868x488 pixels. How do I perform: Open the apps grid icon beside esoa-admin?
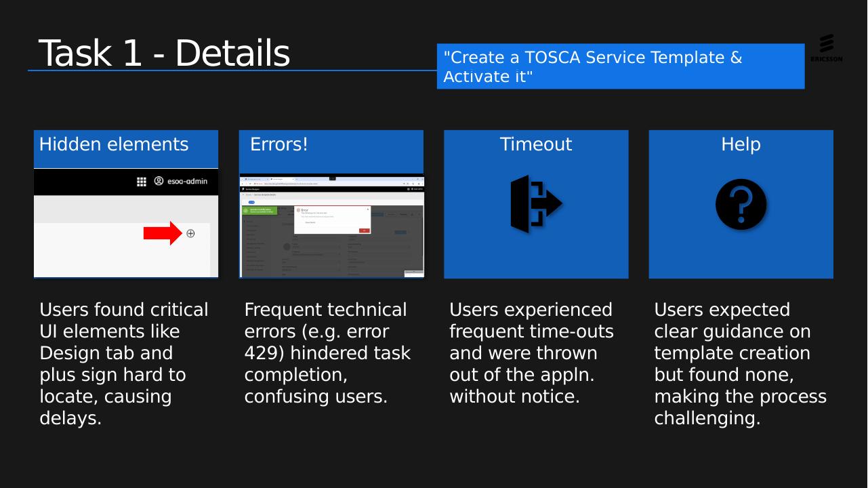142,182
